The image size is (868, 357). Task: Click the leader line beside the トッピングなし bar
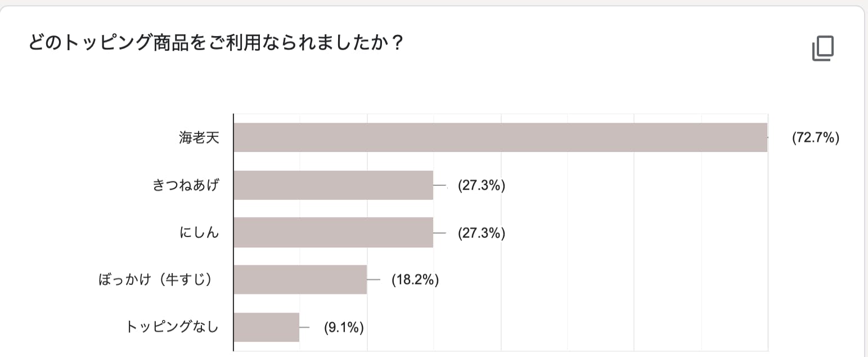[305, 327]
